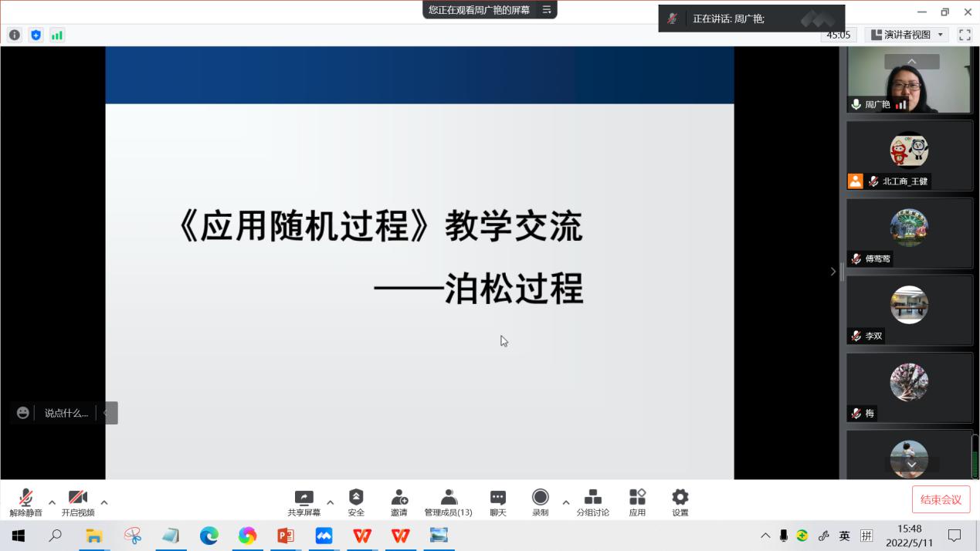Open the screen-share options menu at top
This screenshot has height=551, width=980.
point(547,10)
